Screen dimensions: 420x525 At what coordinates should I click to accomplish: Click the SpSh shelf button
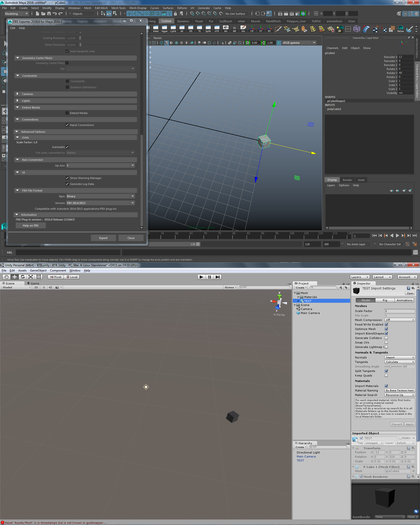coord(208,29)
